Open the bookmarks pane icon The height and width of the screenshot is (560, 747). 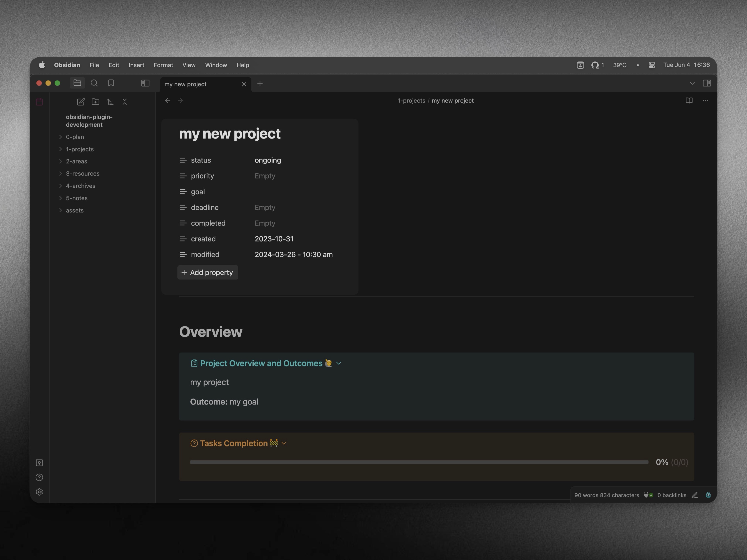point(111,83)
